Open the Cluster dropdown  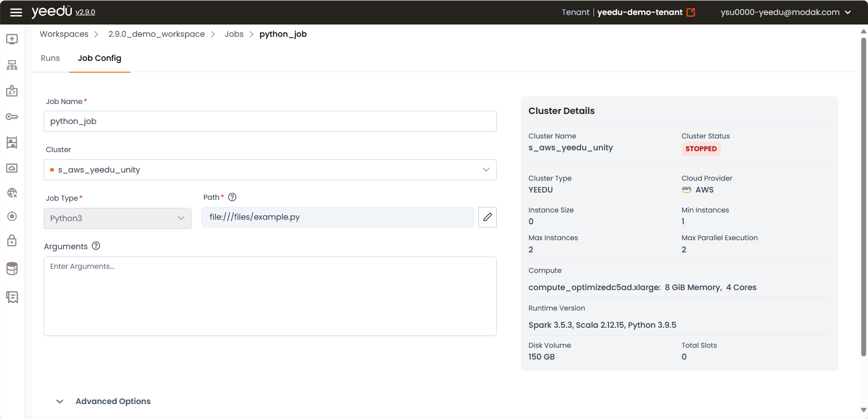270,170
